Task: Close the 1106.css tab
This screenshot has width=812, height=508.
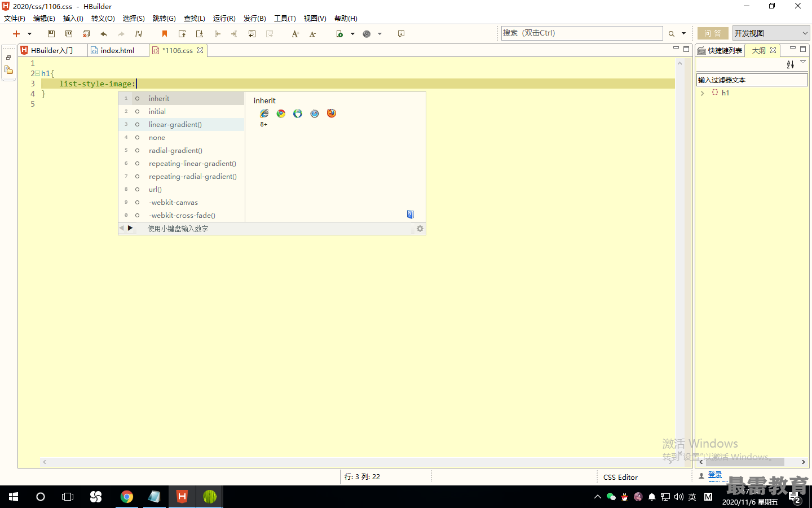Action: click(x=200, y=50)
